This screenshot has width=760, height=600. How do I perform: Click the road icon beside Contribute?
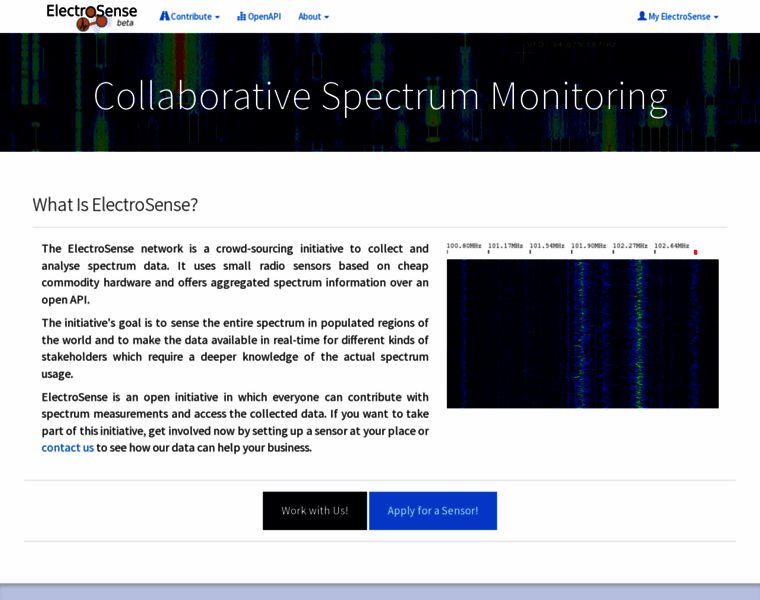[x=165, y=16]
